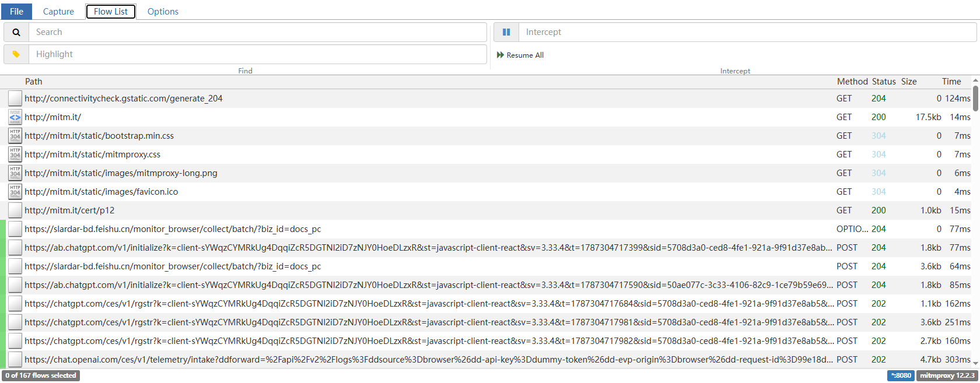
Task: Click 17.5kb size of mitm.it flow
Action: [928, 117]
